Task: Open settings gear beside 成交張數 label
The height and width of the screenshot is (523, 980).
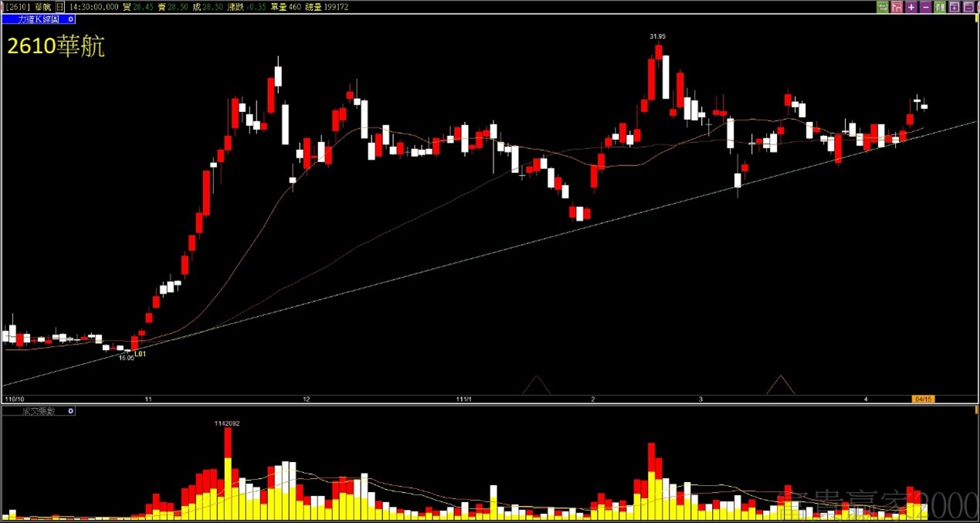Action: (x=71, y=411)
